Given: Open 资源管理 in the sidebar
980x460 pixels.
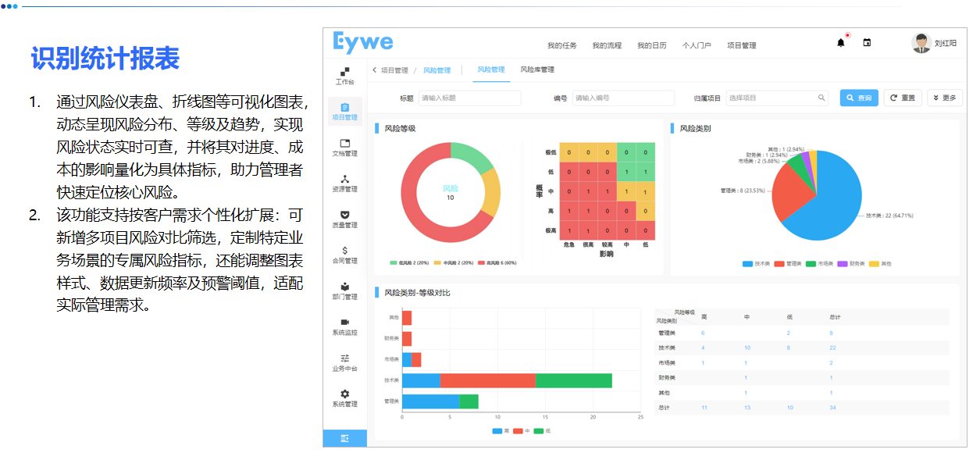Looking at the screenshot, I should click(x=344, y=184).
